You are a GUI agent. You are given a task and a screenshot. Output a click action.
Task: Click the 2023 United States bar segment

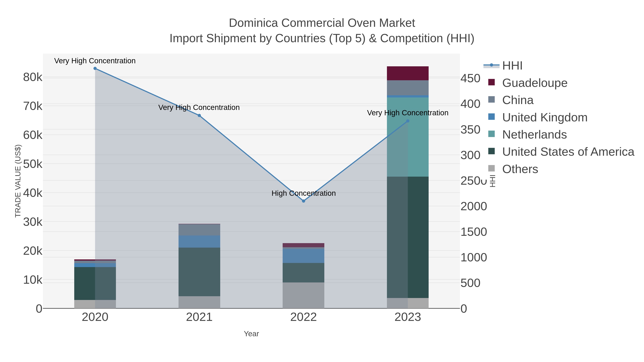pos(408,237)
